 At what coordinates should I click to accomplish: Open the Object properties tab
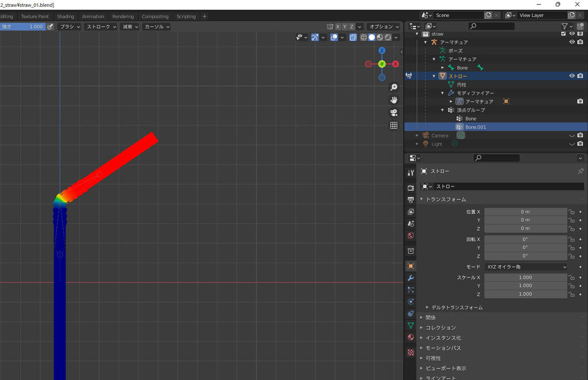[x=411, y=266]
